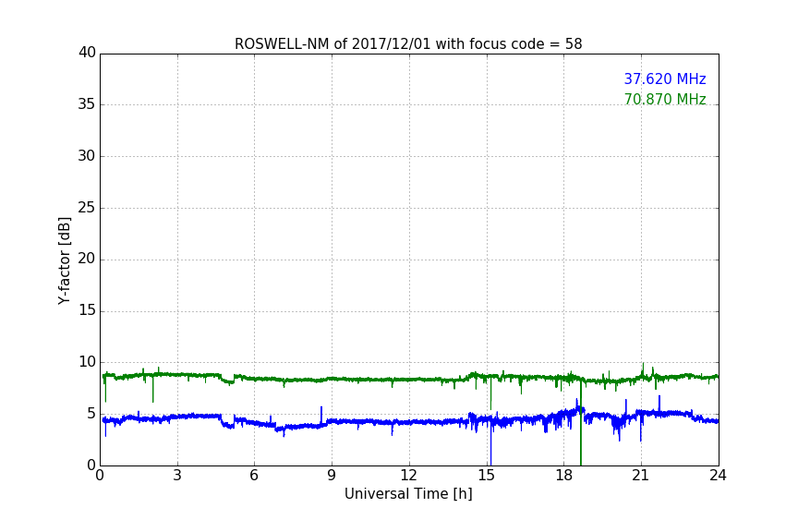The width and height of the screenshot is (798, 532).
Task: Click y-axis tick label 25
Action: (87, 208)
